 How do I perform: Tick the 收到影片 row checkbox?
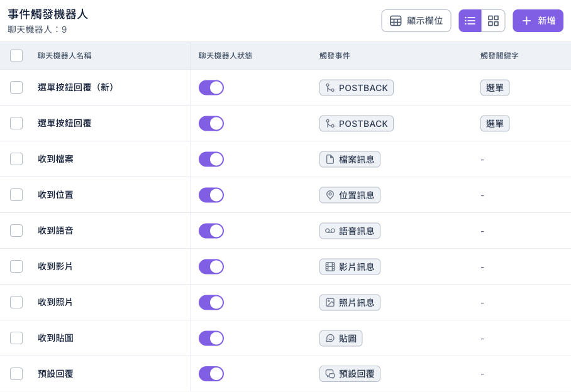[x=16, y=266]
